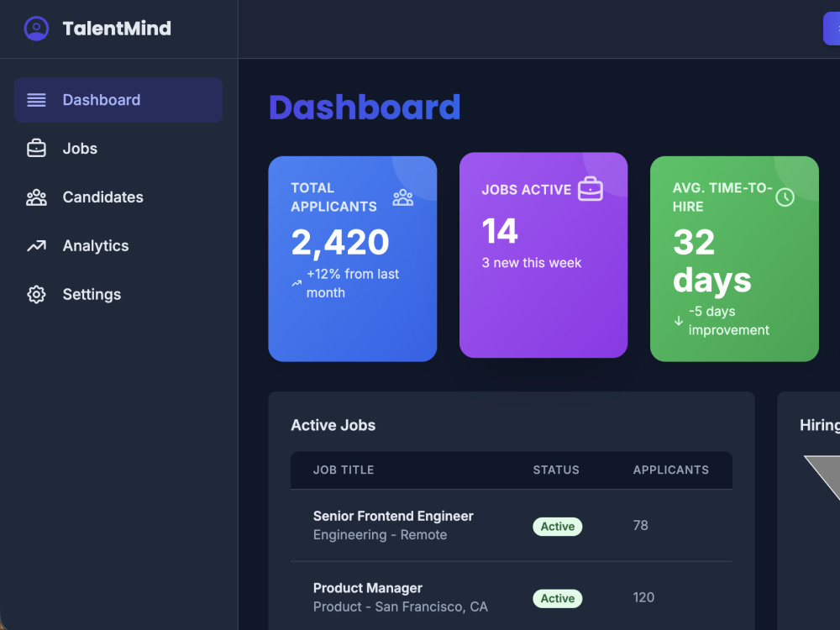Open the Product Manager job row

coord(512,597)
